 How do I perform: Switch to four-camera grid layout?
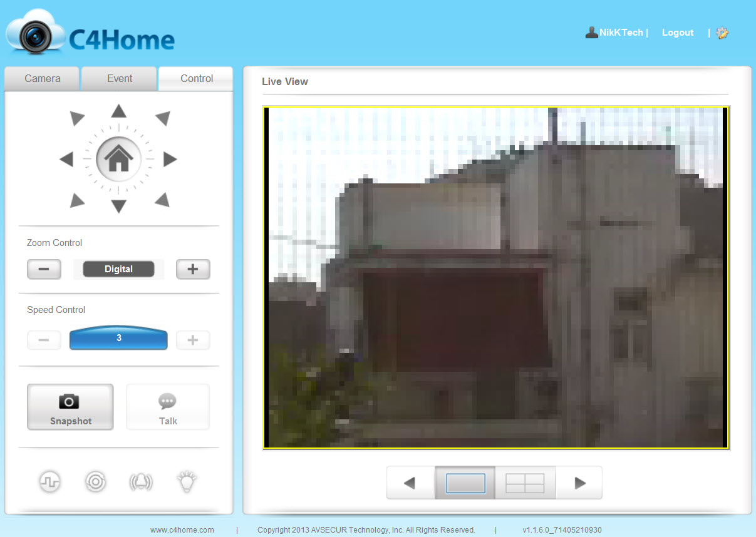(x=525, y=483)
